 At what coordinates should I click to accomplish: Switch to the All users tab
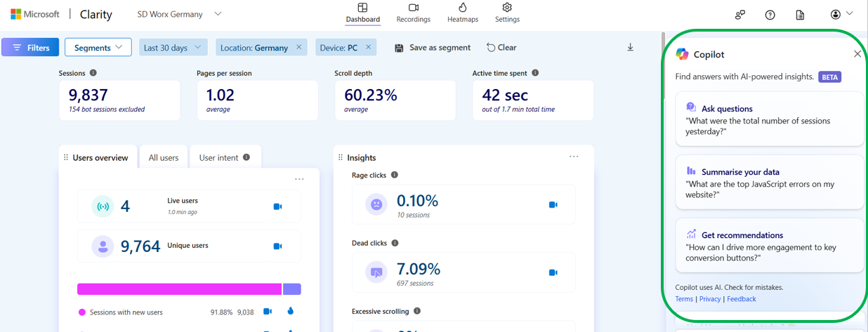pos(164,157)
